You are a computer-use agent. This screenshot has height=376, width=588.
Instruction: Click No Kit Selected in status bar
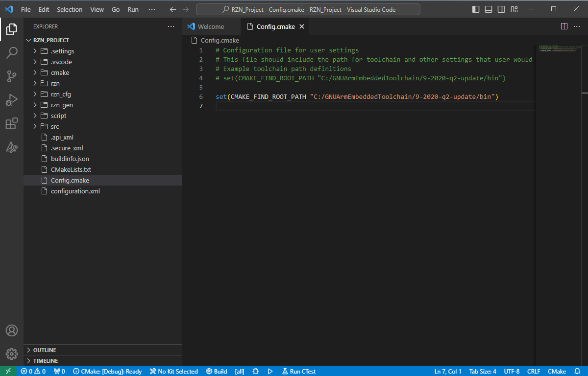point(173,371)
